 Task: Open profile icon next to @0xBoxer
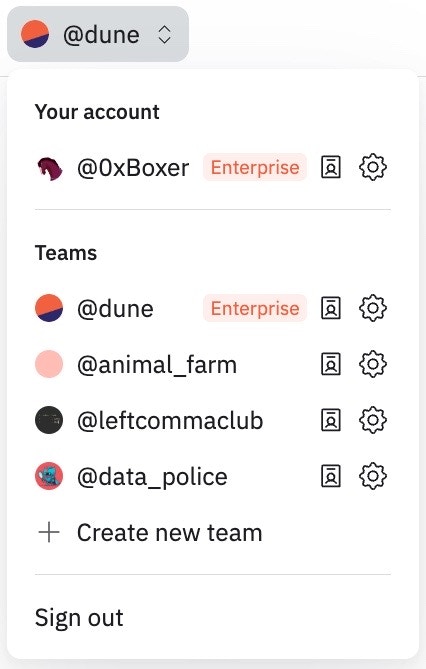[331, 167]
